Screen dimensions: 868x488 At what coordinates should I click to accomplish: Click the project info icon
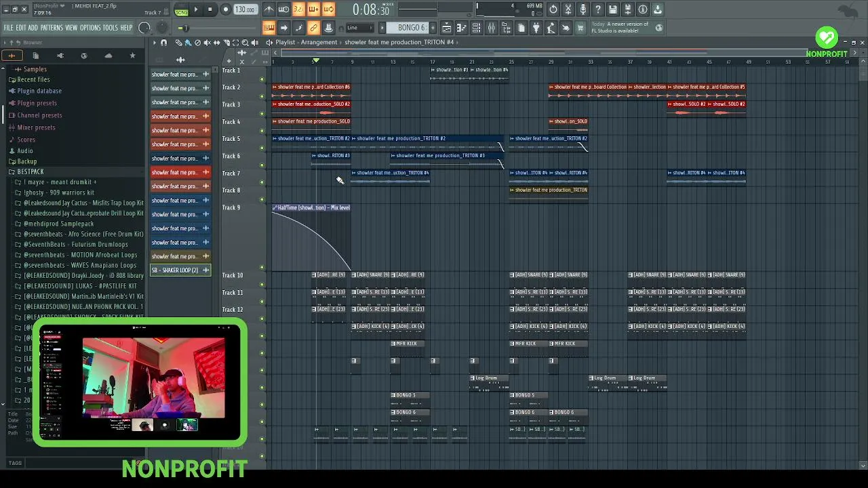[643, 9]
